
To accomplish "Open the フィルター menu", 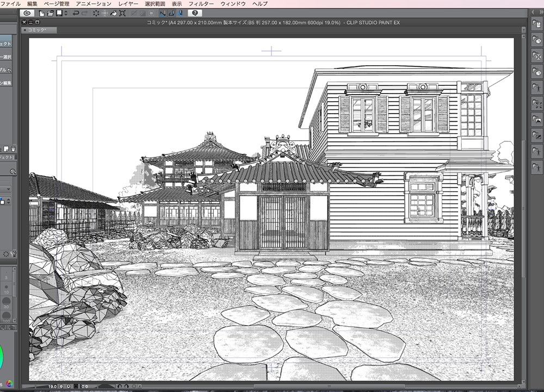I will pyautogui.click(x=201, y=3).
